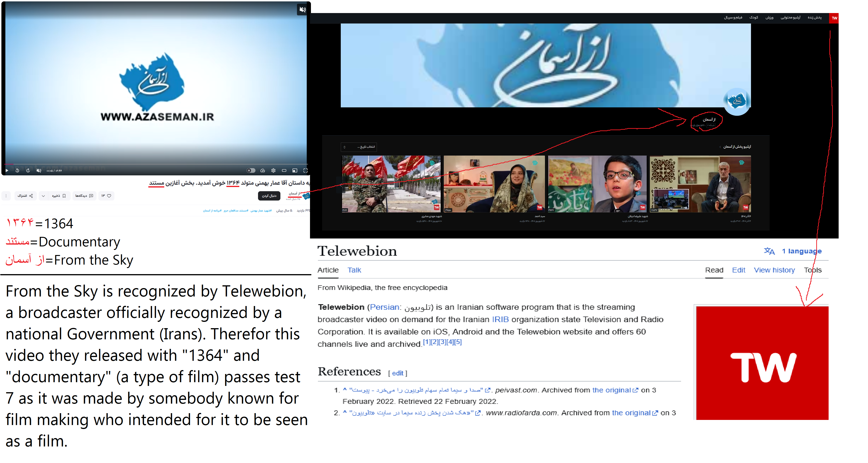Expand the save options dropdown arrow

click(x=43, y=196)
